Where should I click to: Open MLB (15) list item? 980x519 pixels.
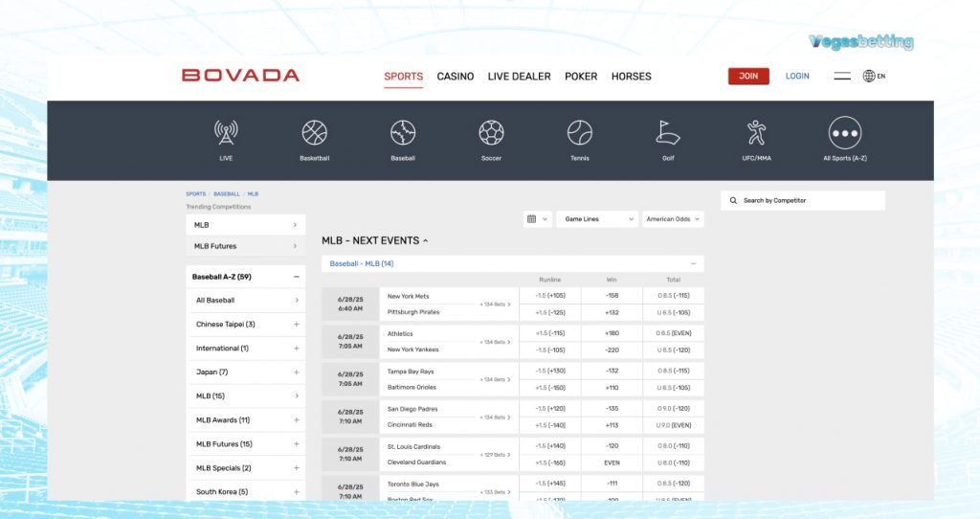pos(246,395)
